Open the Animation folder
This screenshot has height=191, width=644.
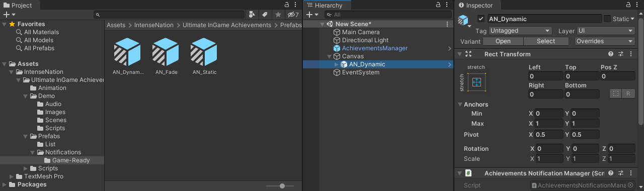point(52,88)
